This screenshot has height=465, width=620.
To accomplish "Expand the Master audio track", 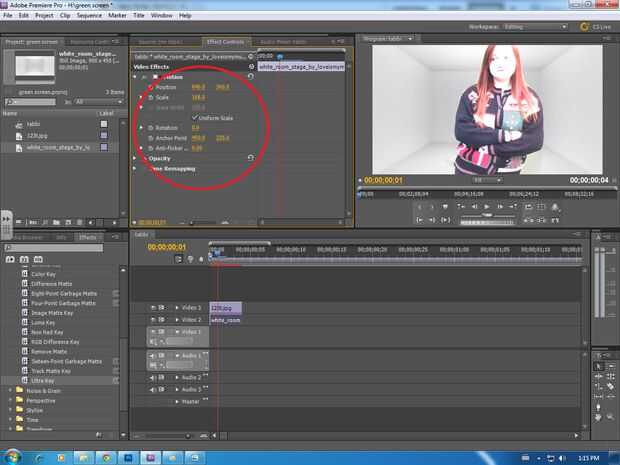I will click(177, 401).
